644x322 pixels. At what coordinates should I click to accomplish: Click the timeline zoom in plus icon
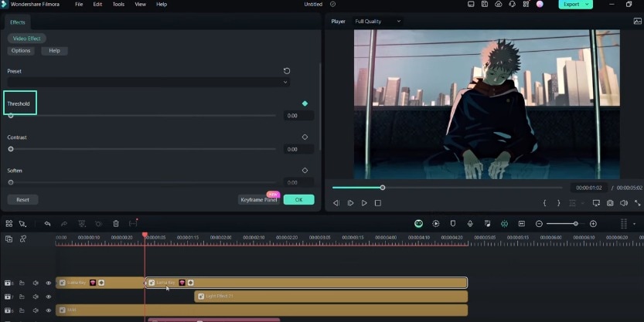point(593,224)
